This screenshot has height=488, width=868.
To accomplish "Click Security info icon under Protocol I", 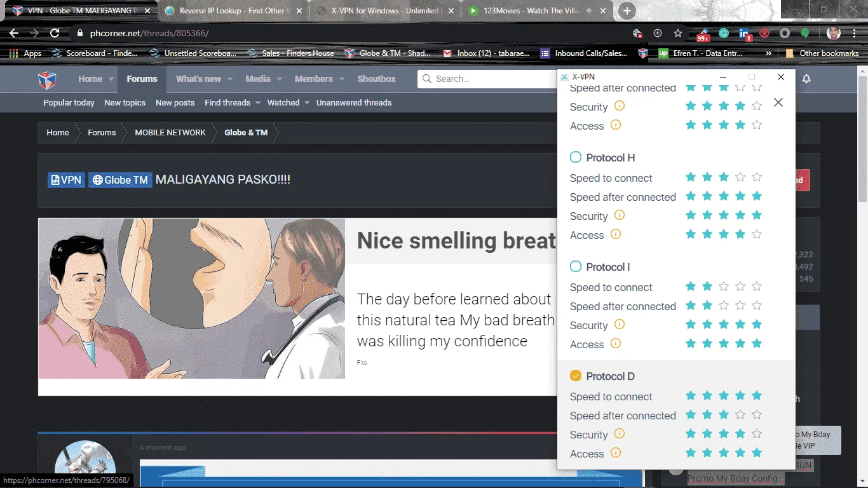I will point(619,325).
